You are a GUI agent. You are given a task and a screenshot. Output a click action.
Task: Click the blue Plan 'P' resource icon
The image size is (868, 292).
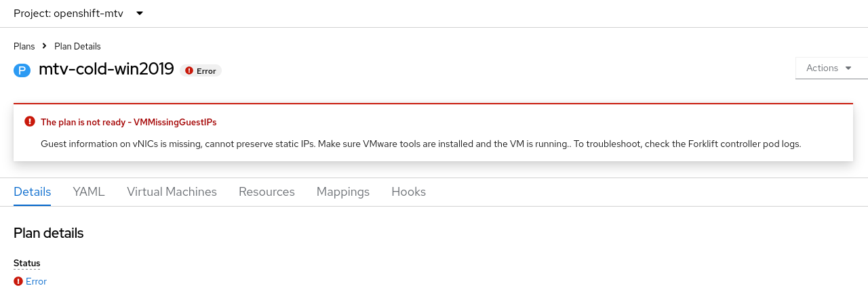[22, 70]
